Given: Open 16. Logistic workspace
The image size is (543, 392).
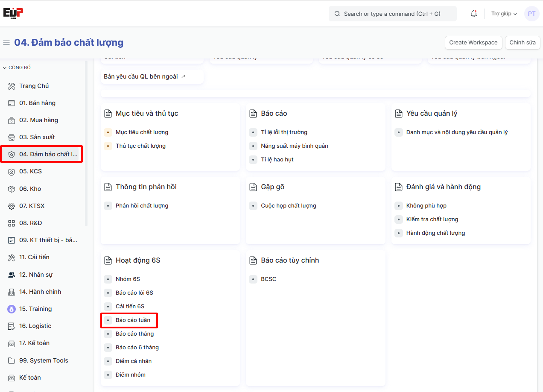Looking at the screenshot, I should coord(35,326).
